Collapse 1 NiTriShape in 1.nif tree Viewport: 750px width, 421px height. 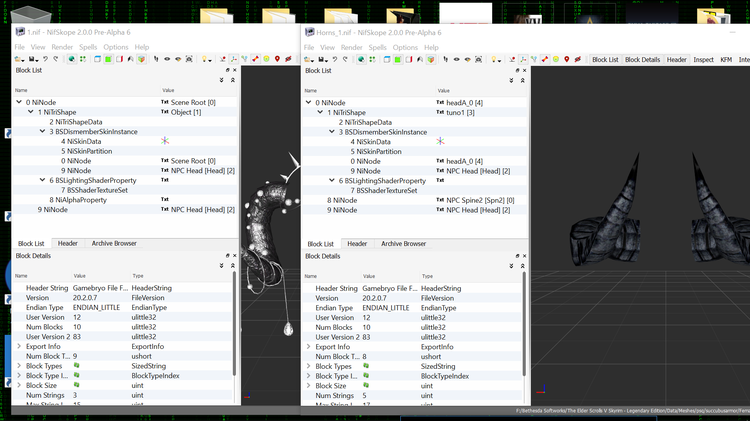[31, 111]
